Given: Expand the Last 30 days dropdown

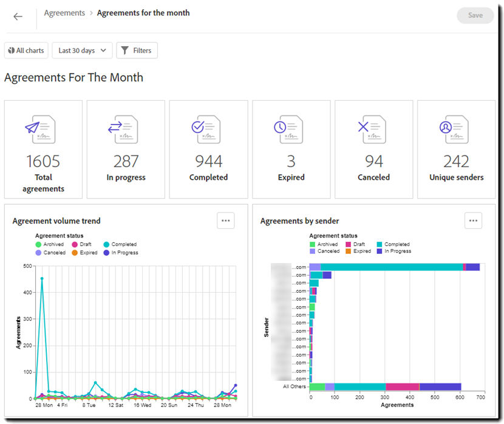Looking at the screenshot, I should pyautogui.click(x=83, y=50).
